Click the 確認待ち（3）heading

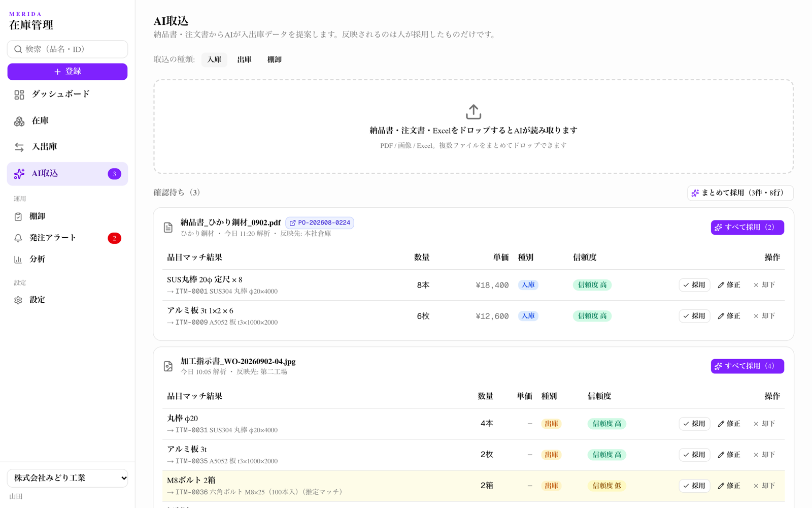pos(178,193)
